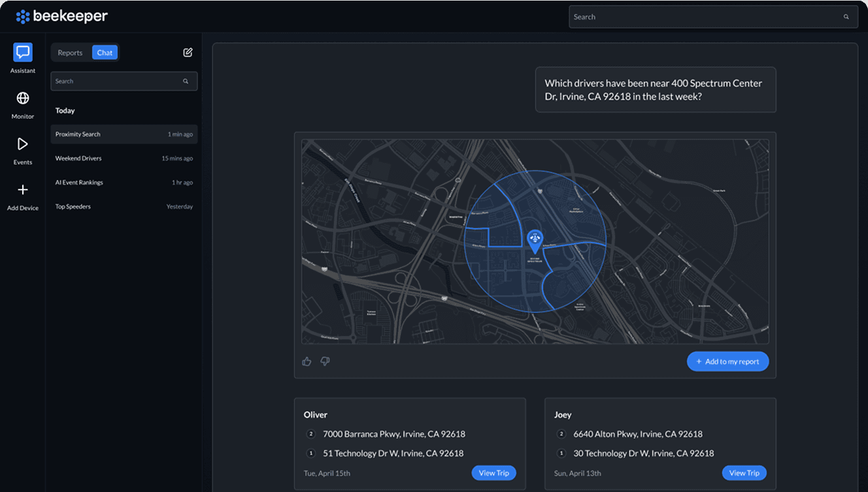Open the Proximity Search conversation
The image size is (868, 492).
(124, 134)
